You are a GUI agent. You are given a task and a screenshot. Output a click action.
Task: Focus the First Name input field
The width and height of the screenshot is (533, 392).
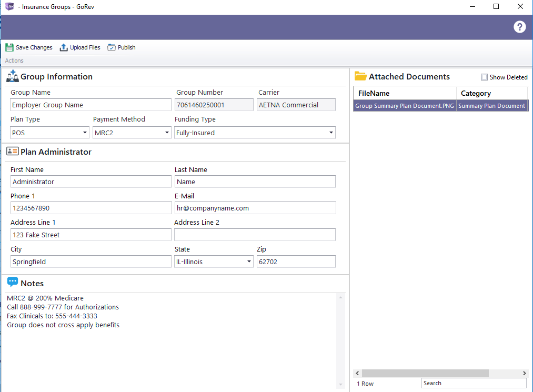click(x=90, y=182)
